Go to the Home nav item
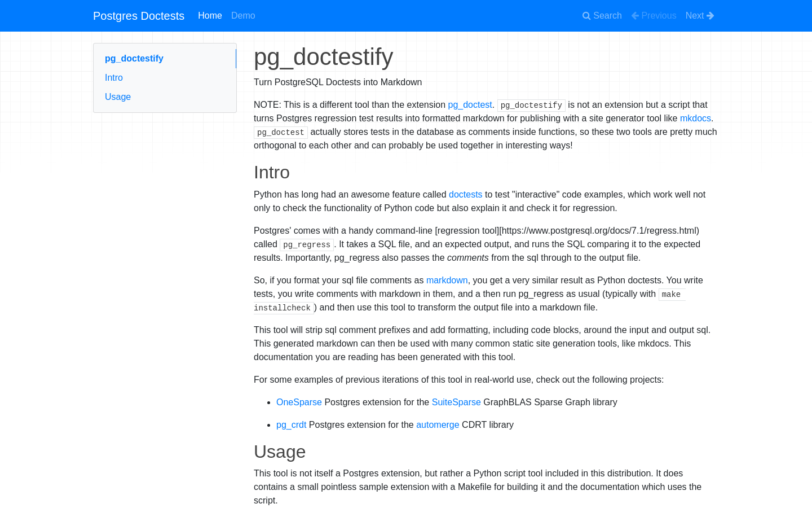 coord(210,16)
